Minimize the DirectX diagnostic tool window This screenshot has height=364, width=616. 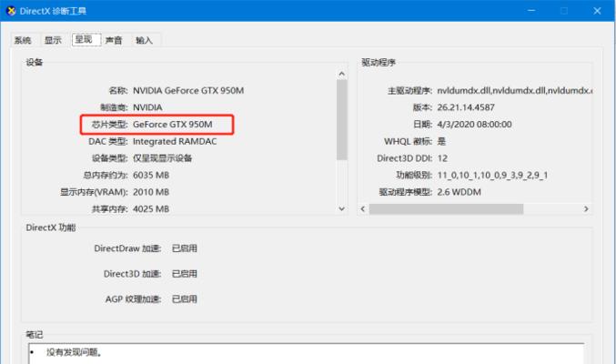coord(531,11)
